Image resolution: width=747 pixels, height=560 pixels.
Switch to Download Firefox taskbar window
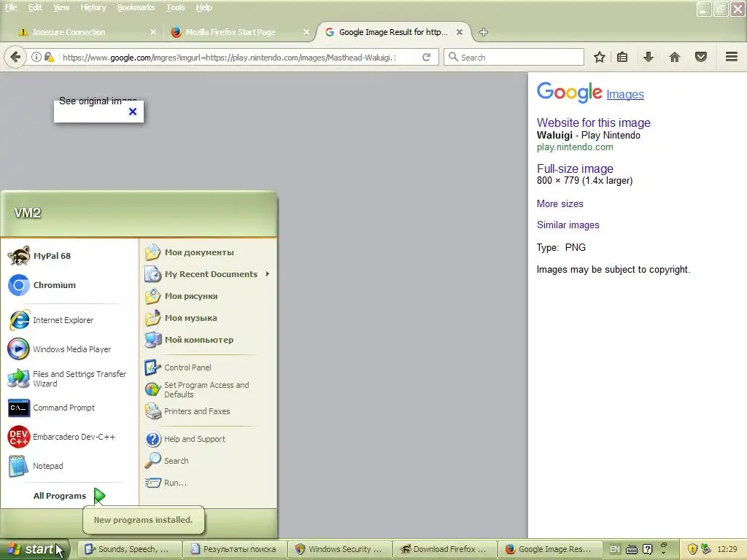[444, 549]
